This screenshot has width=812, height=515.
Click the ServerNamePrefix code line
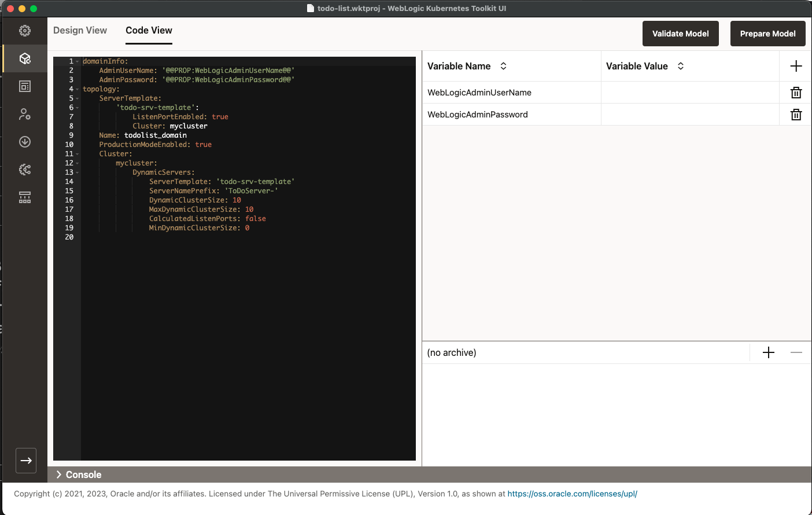(213, 191)
